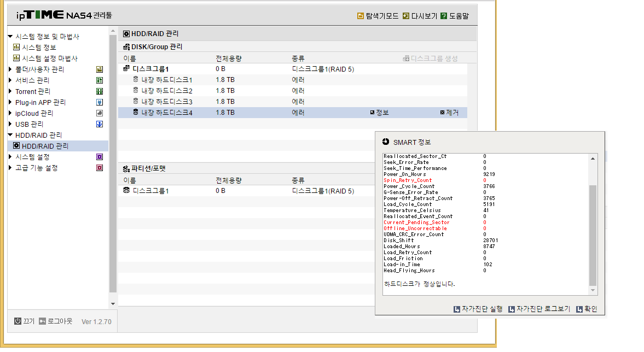Viewport: 644px width, 352px height.
Task: Expand the 폴더/사용자 관리 tree arrow
Action: point(10,69)
